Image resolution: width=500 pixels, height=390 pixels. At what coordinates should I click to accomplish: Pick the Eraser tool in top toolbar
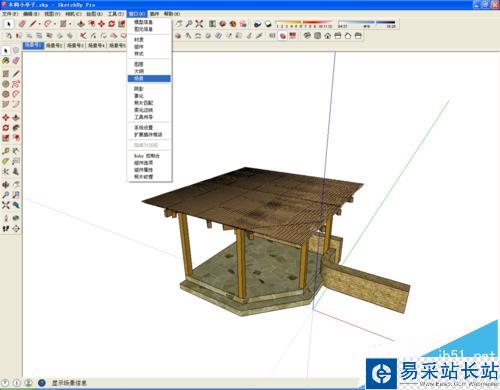(22, 24)
